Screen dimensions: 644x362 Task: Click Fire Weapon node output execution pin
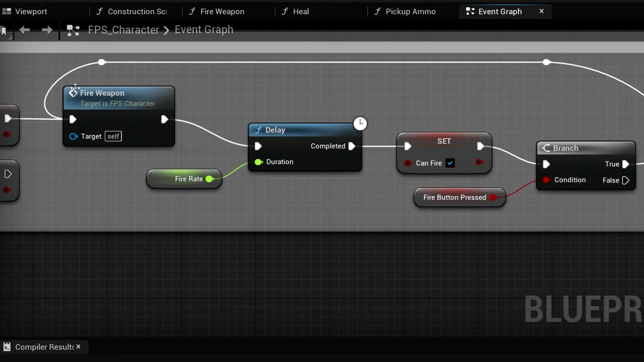click(164, 119)
